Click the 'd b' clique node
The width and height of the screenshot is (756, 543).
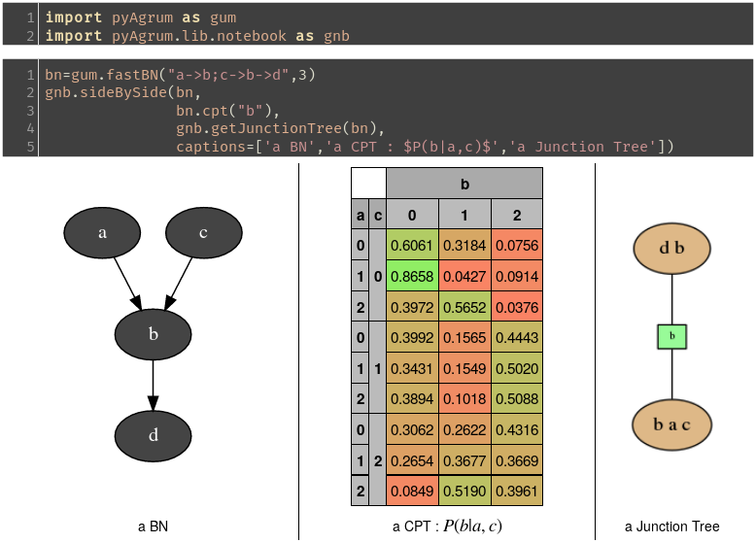[671, 248]
